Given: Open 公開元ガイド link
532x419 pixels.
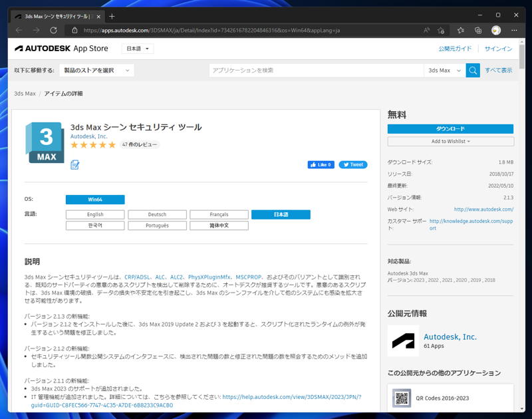Looking at the screenshot, I should pos(455,49).
